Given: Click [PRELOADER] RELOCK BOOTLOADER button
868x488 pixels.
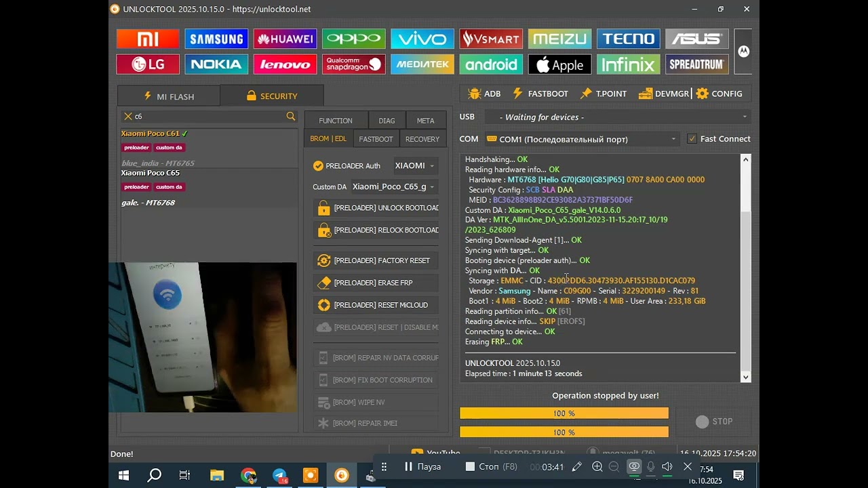Looking at the screenshot, I should pyautogui.click(x=376, y=230).
